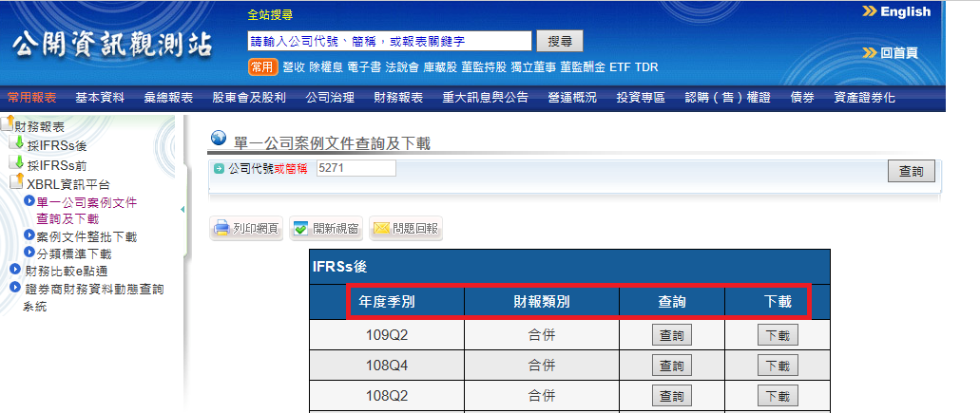The image size is (980, 413).
Task: Focus the 全站搜尋 search text box
Action: [x=389, y=42]
